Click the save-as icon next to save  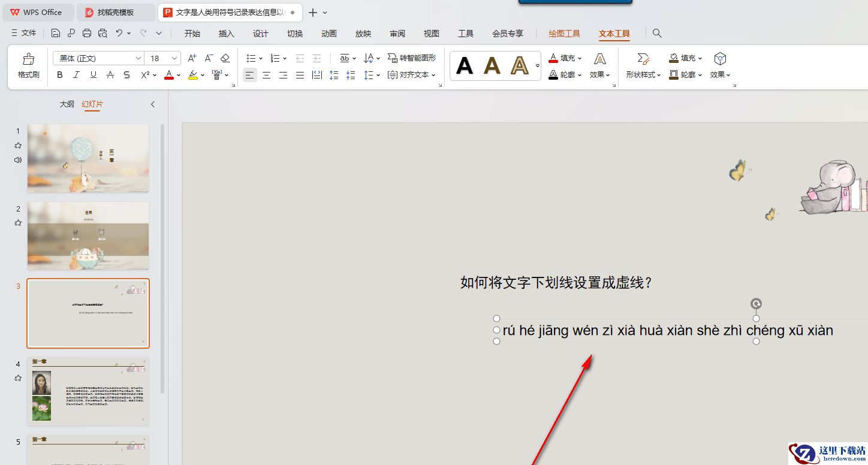[x=71, y=33]
